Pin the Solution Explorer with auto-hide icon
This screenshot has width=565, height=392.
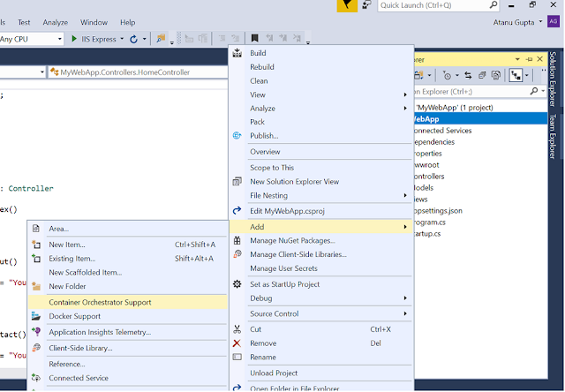[529, 59]
